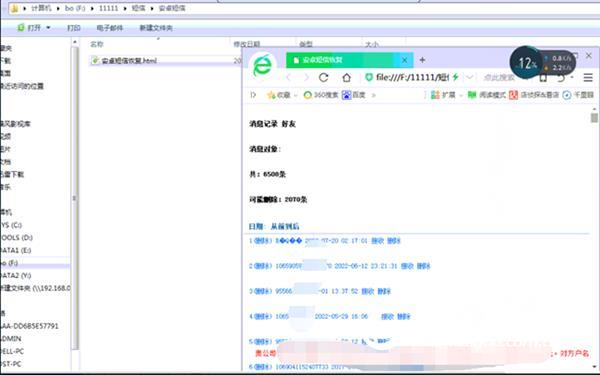Open a new tab with the plus button

(422, 60)
